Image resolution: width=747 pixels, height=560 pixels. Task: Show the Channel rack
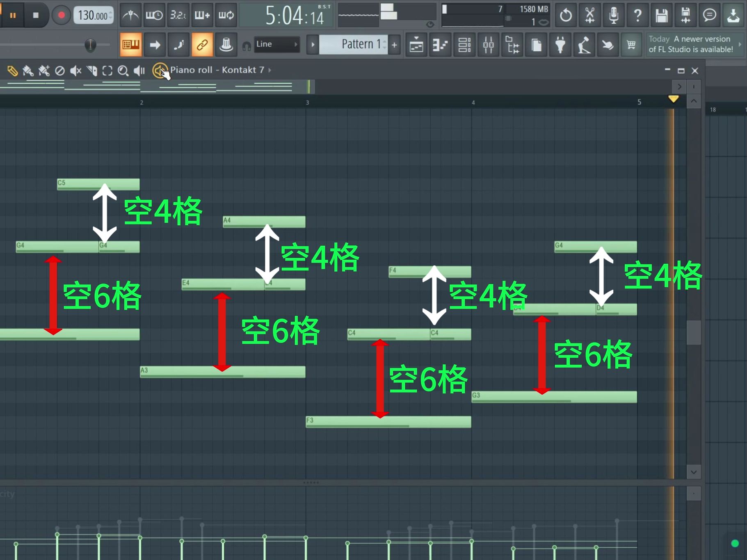click(464, 44)
